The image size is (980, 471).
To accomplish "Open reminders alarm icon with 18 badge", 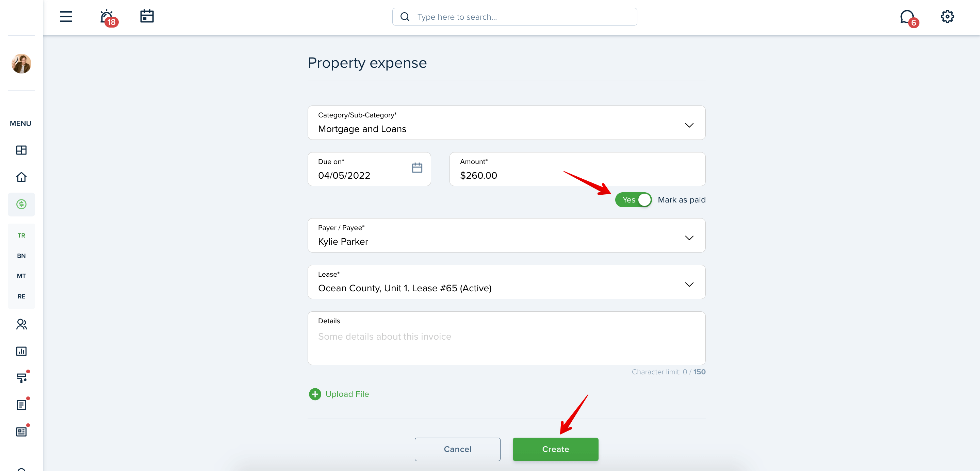I will [x=108, y=17].
